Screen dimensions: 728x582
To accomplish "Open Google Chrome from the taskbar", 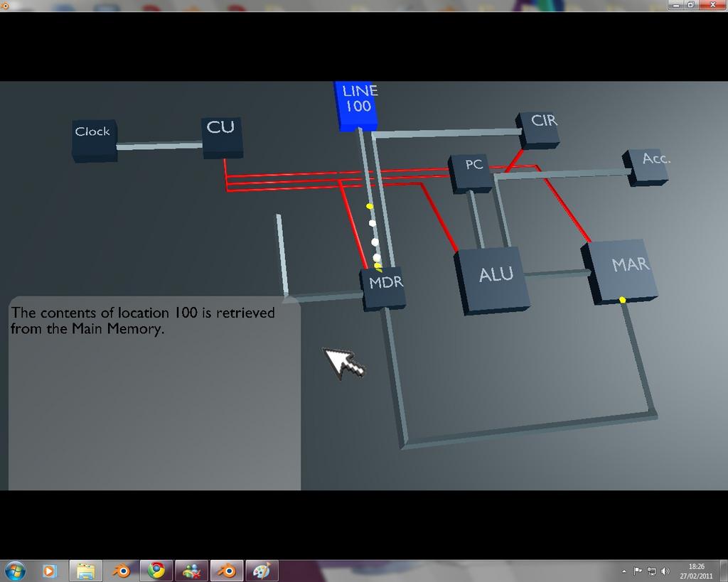I will pos(156,571).
